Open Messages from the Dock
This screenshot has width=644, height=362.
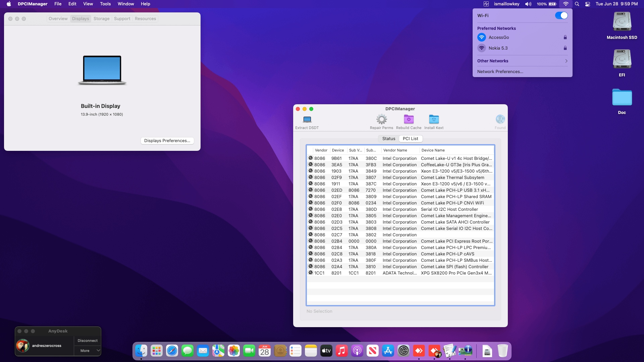point(187,351)
